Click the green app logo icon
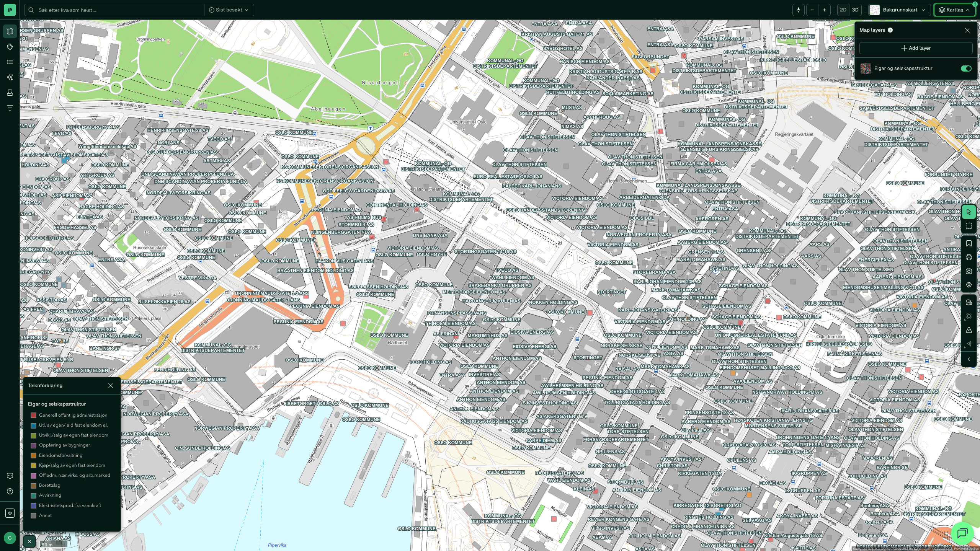Image resolution: width=980 pixels, height=551 pixels. coord(10,10)
